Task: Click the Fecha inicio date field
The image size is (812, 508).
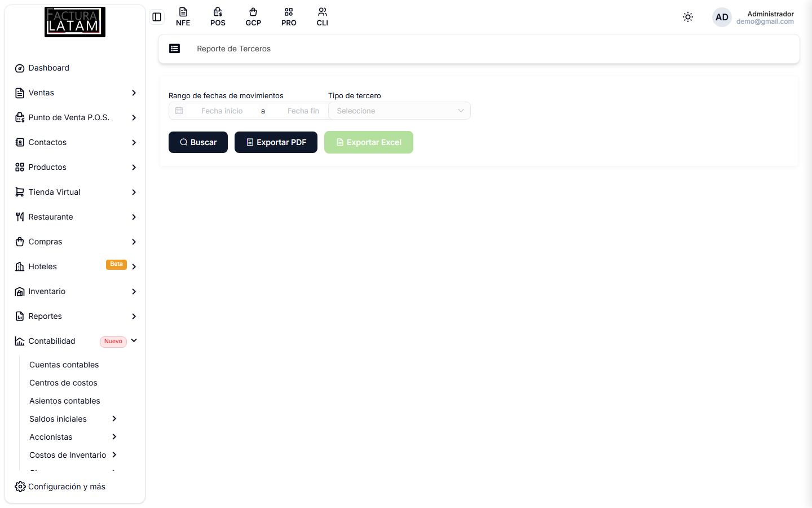Action: (x=222, y=111)
